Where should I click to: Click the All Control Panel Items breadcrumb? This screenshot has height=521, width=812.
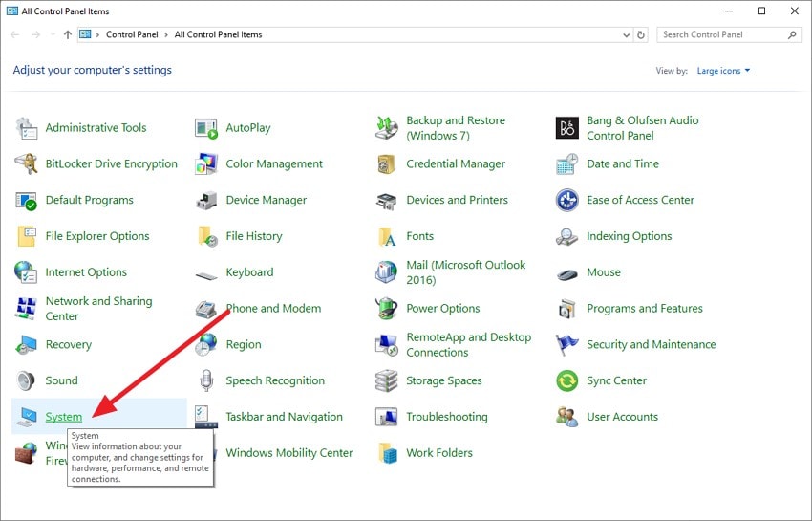pos(218,34)
